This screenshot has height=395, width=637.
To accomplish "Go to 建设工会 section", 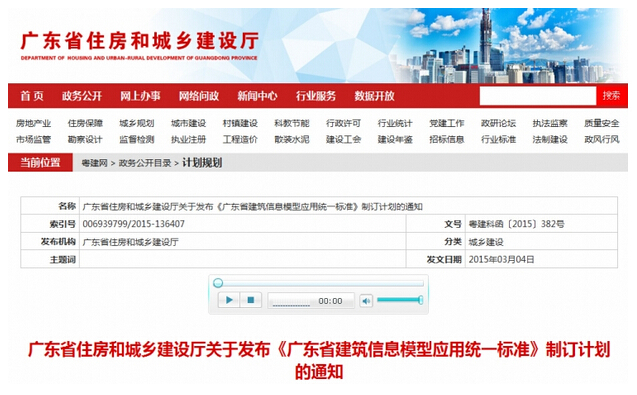I will coord(343,139).
